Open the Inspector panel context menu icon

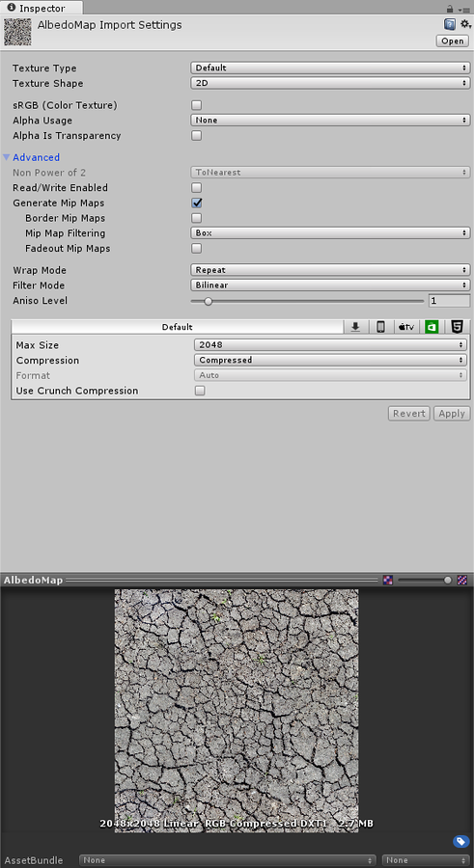click(x=463, y=10)
